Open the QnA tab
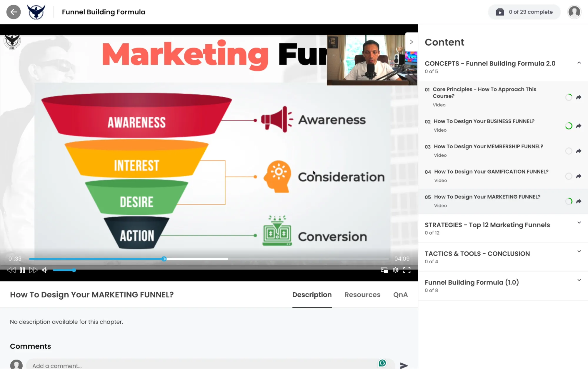This screenshot has width=588, height=369. click(400, 295)
